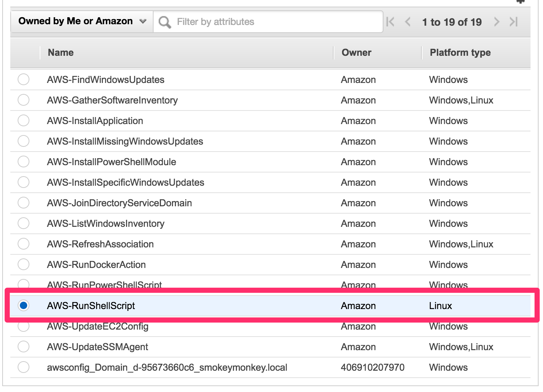Open the Owned by Me or Amazon dropdown
The width and height of the screenshot is (543, 392).
click(x=81, y=21)
